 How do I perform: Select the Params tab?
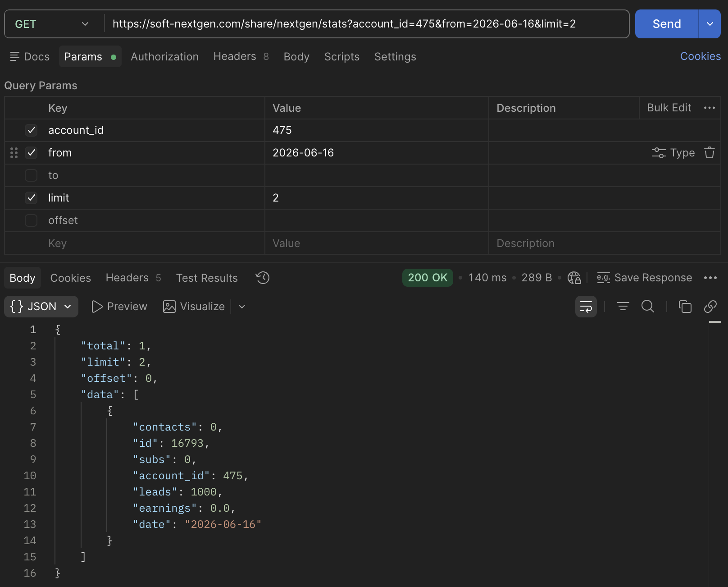(90, 56)
